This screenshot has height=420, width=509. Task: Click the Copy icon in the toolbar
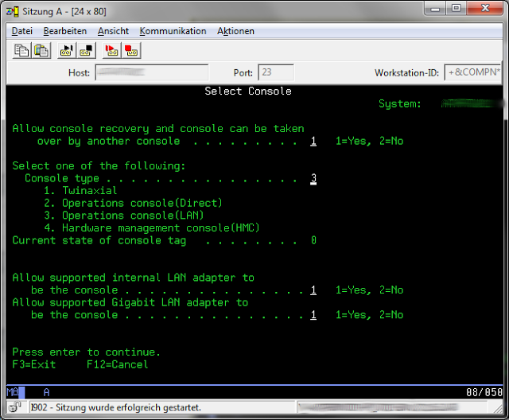pos(21,51)
